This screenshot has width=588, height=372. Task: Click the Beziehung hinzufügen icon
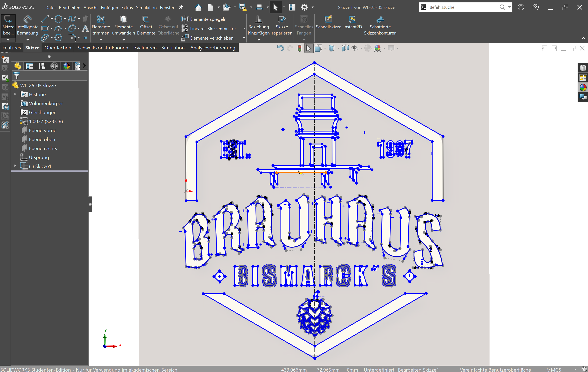pyautogui.click(x=259, y=19)
